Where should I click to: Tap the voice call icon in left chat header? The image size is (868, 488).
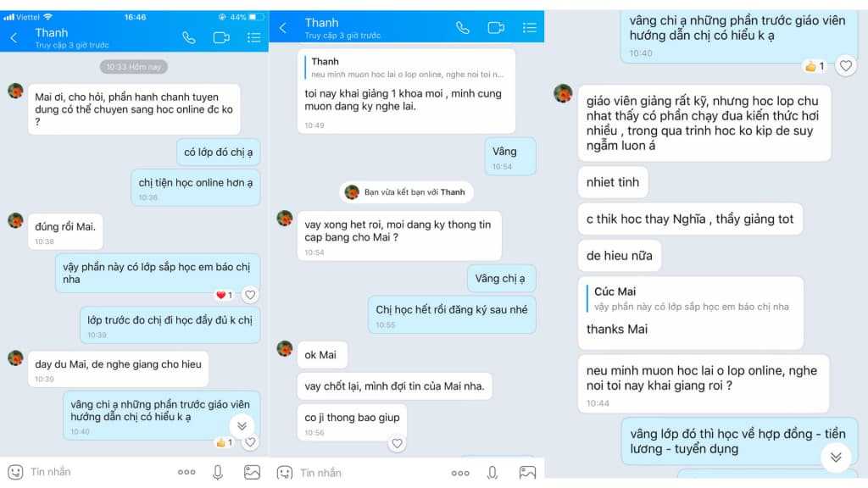[x=189, y=37]
